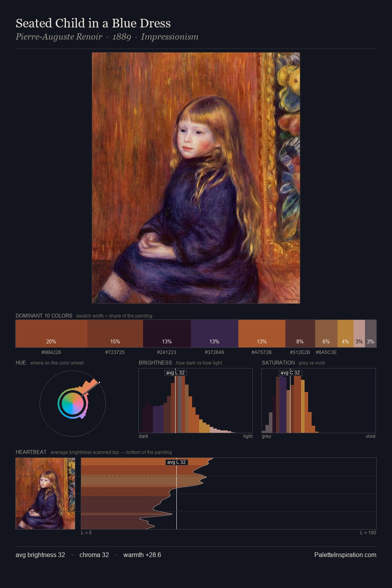392x588 pixels.
Task: Click the 'light' axis label under Brightness
Action: [x=248, y=436]
